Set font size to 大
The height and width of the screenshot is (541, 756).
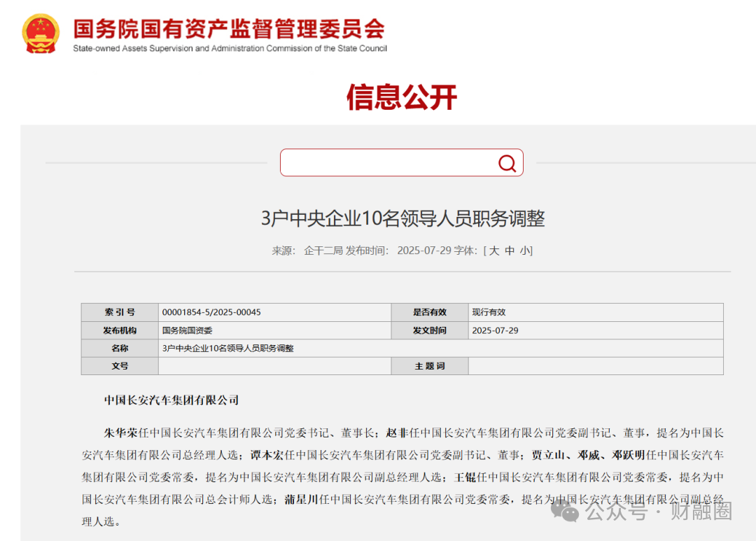(x=494, y=251)
